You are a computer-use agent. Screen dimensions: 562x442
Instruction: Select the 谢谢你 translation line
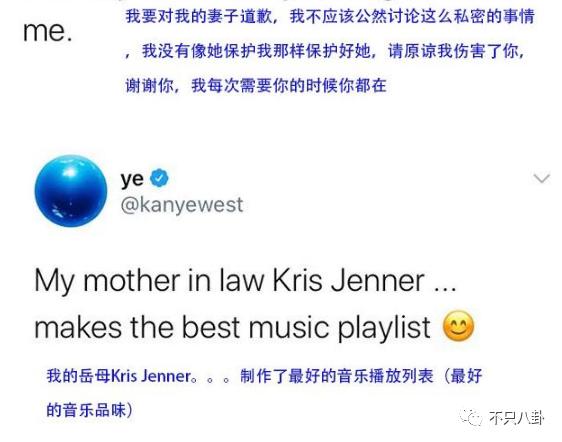click(x=256, y=86)
